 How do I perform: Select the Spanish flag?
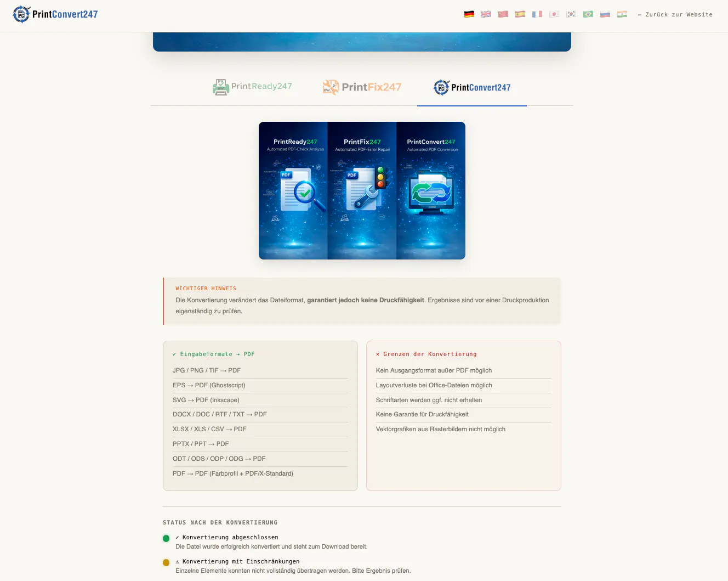(520, 14)
